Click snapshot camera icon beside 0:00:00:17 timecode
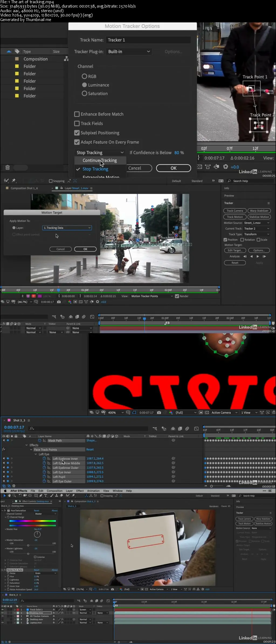276x644 pixels. [59, 302]
